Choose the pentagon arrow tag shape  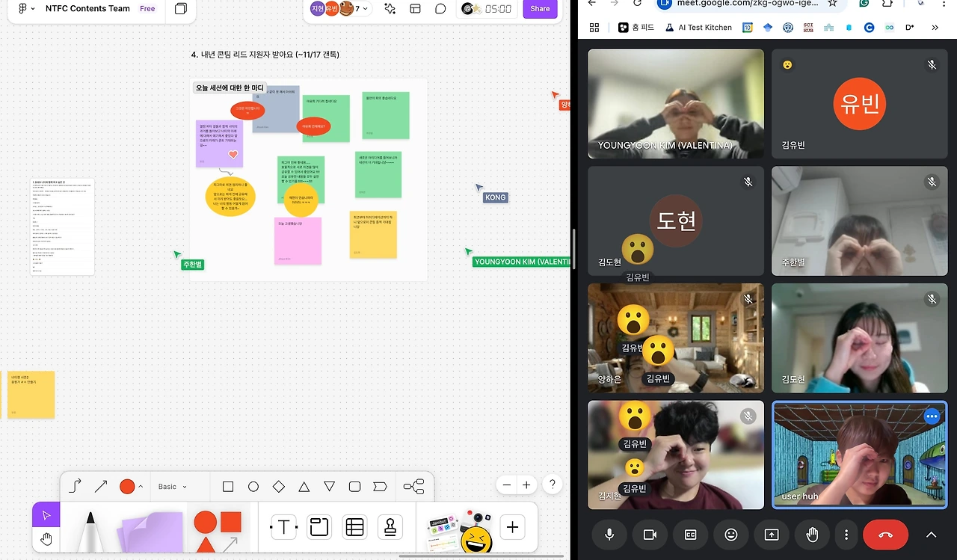pos(380,487)
